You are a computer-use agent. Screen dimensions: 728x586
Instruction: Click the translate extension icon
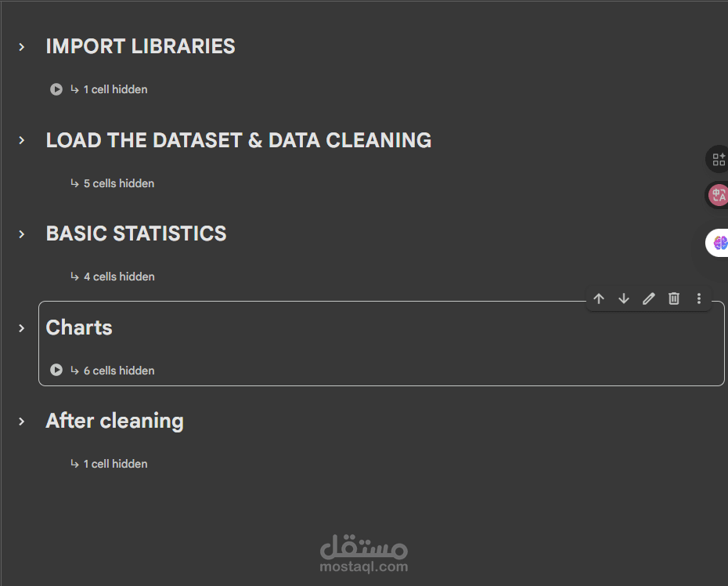point(718,195)
